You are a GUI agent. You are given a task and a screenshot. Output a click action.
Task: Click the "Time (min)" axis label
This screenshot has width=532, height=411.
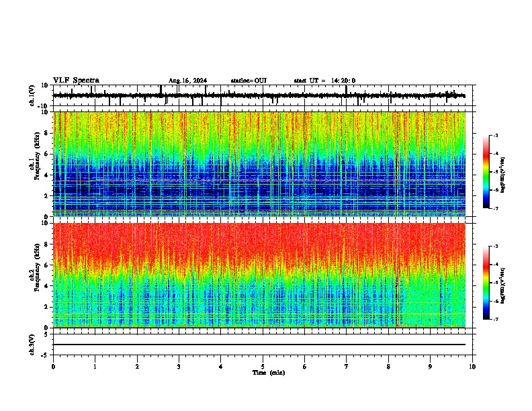point(269,373)
